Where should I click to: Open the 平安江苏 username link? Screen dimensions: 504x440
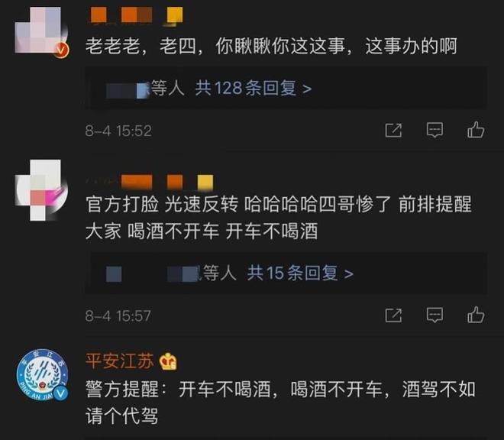(120, 361)
